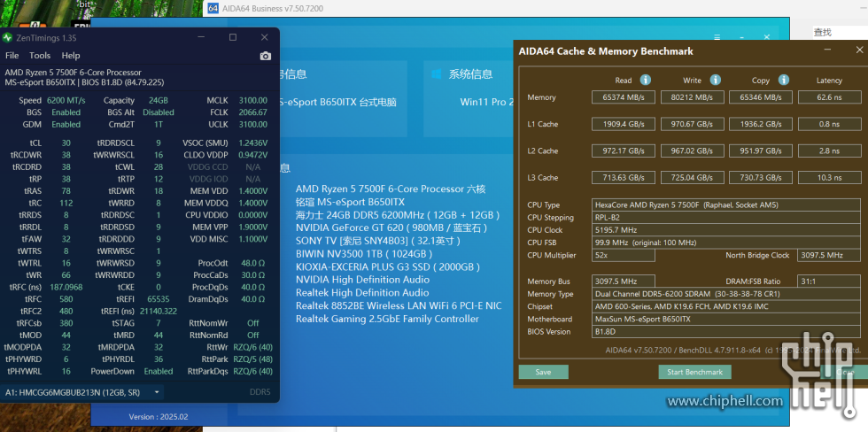The width and height of the screenshot is (868, 432).
Task: Click the info icon next to Read
Action: pos(645,80)
